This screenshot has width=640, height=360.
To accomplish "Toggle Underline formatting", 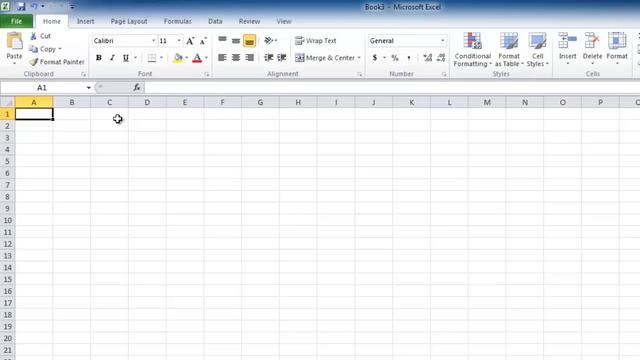I will pos(126,58).
